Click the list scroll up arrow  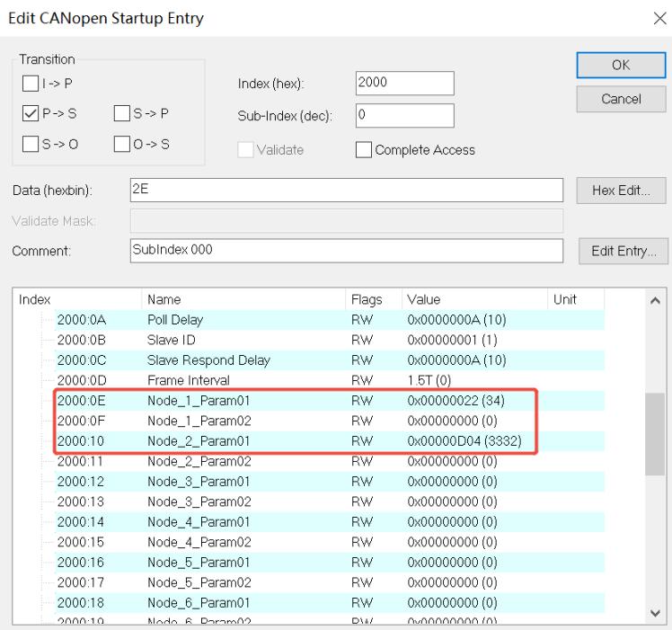click(655, 301)
